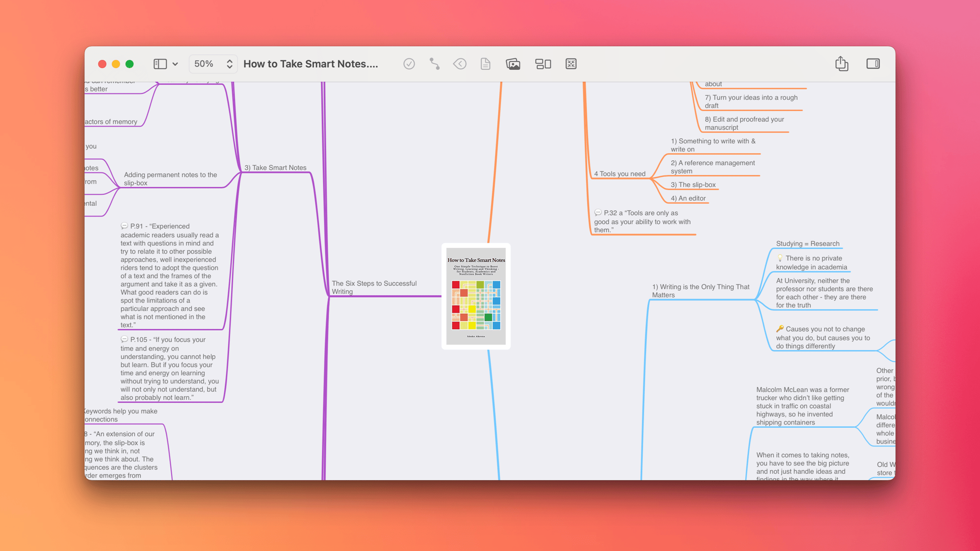Select Causes you not to change what you do
This screenshot has height=551, width=980.
point(823,338)
